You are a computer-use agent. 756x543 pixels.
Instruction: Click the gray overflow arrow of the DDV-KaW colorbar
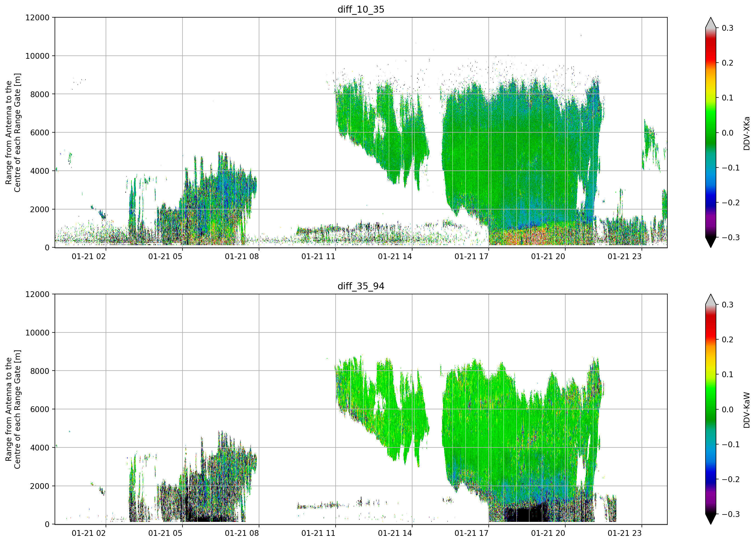coord(711,300)
